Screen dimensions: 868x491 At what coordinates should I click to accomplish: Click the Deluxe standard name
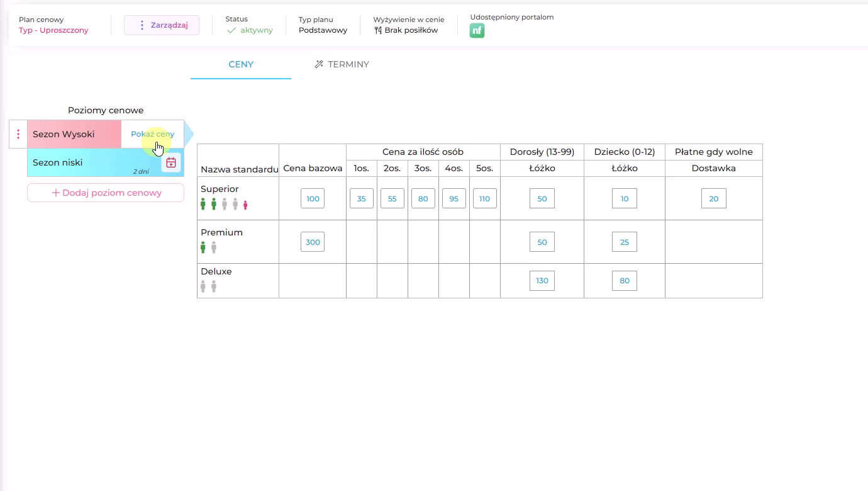pyautogui.click(x=216, y=271)
